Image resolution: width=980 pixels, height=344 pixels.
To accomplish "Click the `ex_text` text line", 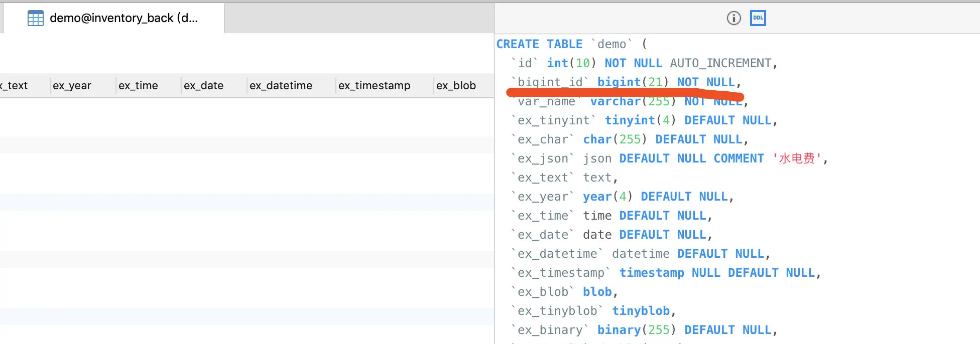I will tap(564, 178).
